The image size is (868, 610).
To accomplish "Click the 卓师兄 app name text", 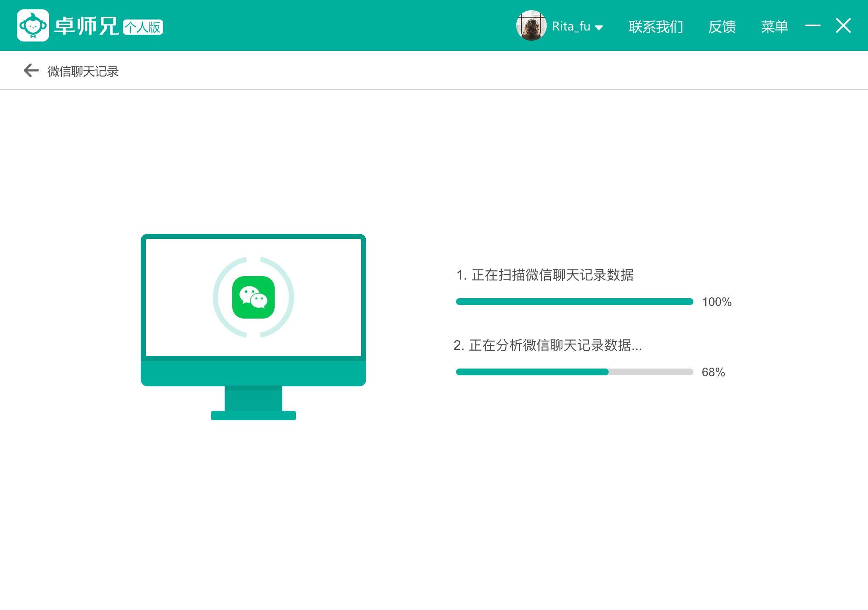I will 86,26.
